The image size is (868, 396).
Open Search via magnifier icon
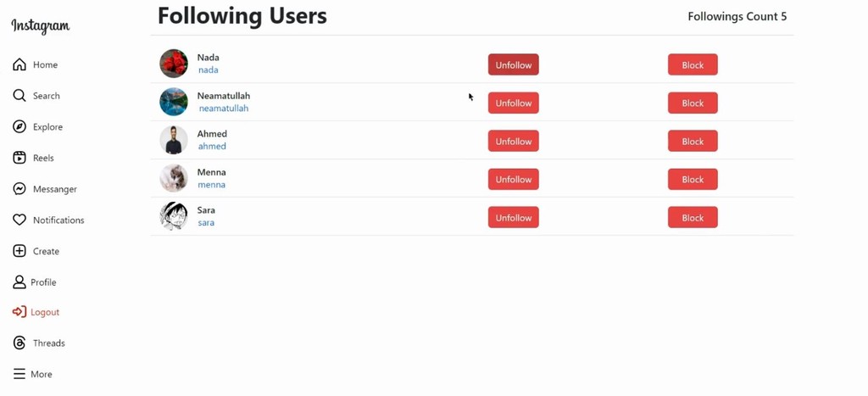(19, 96)
